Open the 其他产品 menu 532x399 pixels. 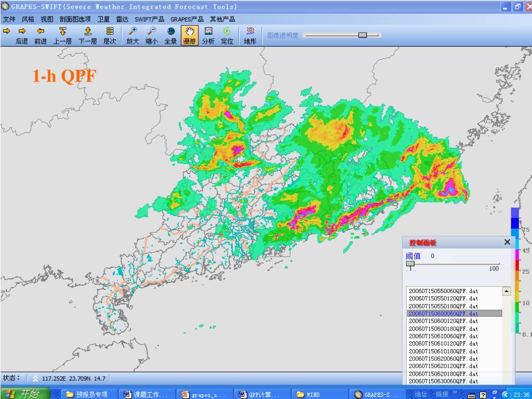pos(222,19)
